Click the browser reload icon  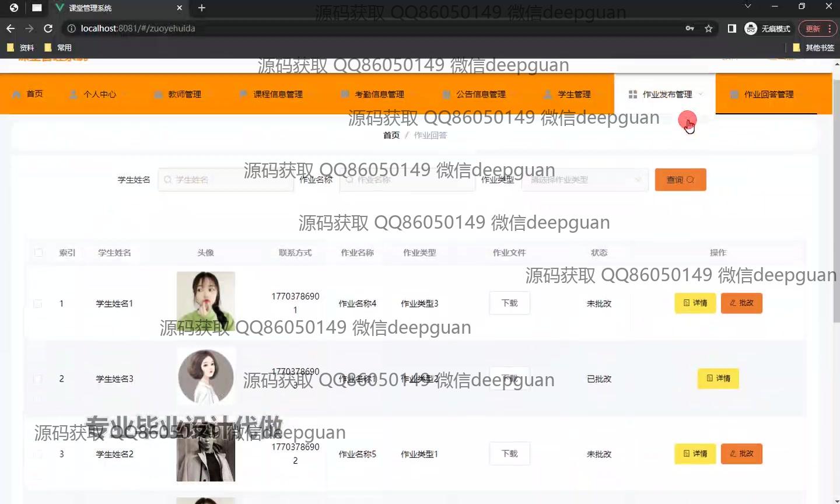click(48, 29)
